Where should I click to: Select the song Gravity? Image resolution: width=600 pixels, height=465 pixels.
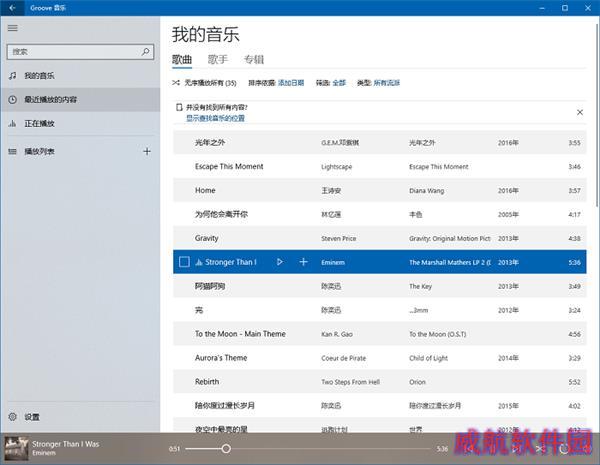pos(380,238)
